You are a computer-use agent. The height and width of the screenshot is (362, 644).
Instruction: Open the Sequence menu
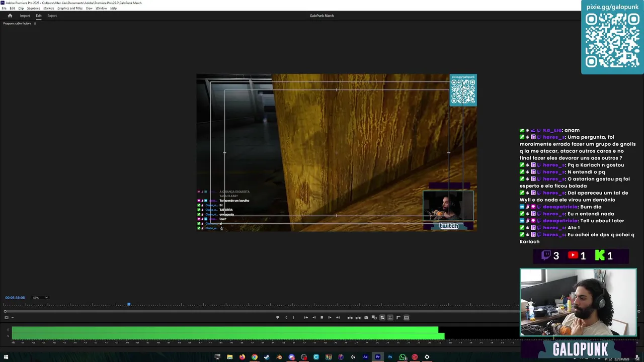pos(33,8)
